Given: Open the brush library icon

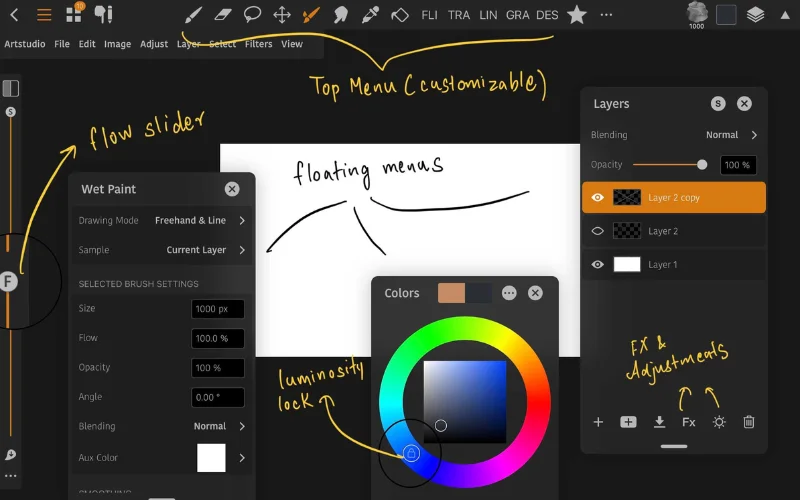Looking at the screenshot, I should point(104,14).
